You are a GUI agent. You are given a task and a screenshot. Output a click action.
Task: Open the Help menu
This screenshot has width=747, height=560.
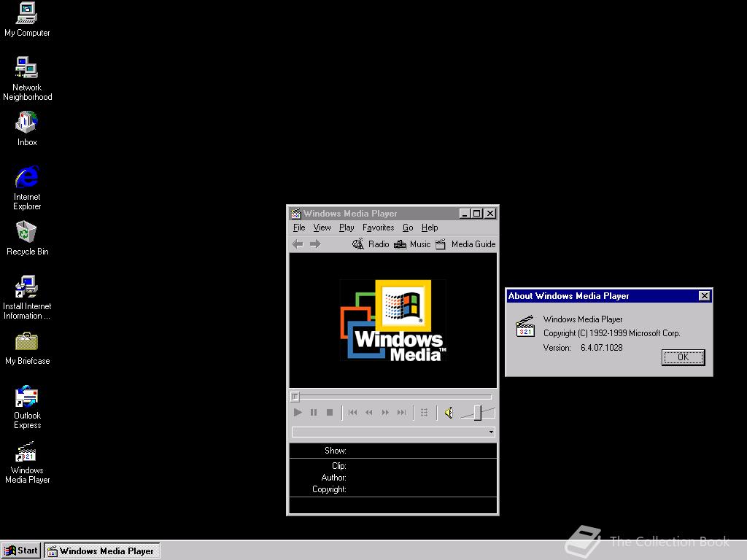430,227
